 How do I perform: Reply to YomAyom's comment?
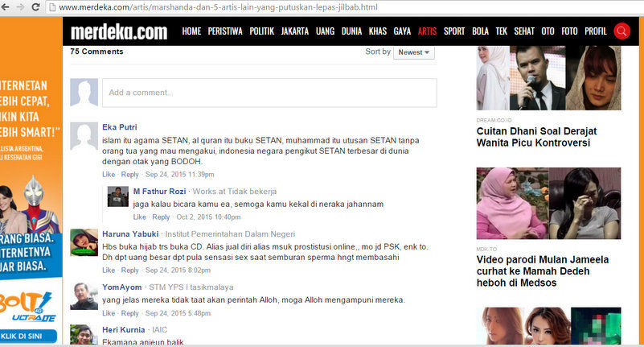point(129,313)
